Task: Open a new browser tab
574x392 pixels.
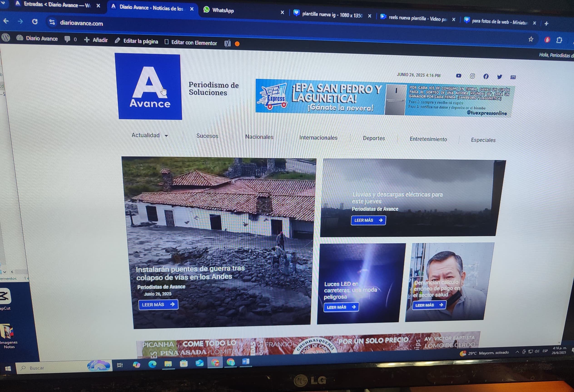Action: coord(546,23)
